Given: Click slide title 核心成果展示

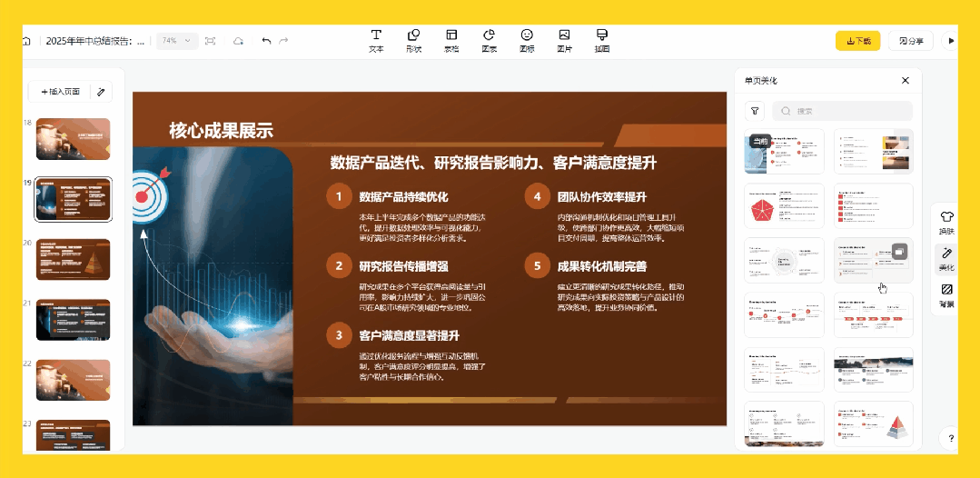Looking at the screenshot, I should click(222, 131).
